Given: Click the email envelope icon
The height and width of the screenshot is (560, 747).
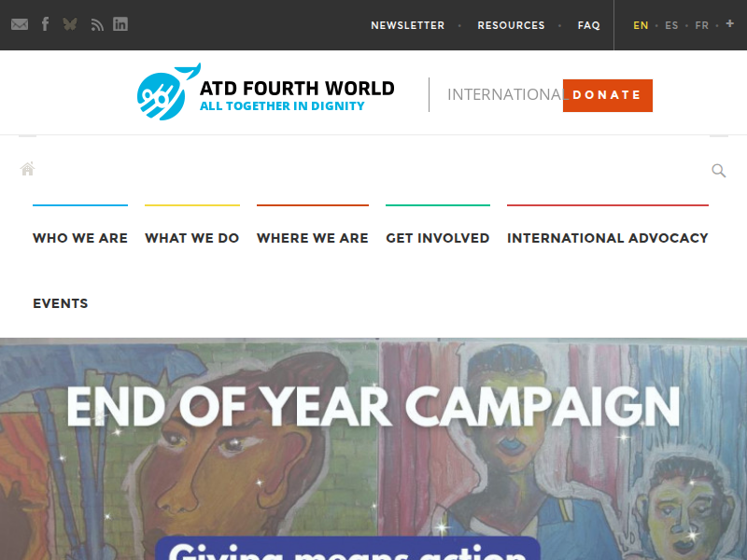Looking at the screenshot, I should tap(20, 24).
